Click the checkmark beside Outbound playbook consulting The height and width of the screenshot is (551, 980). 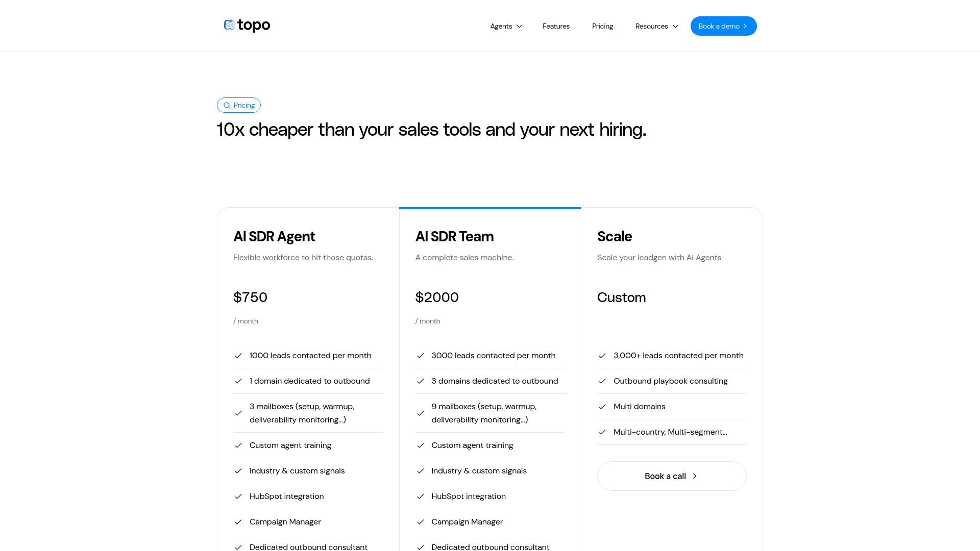coord(603,381)
